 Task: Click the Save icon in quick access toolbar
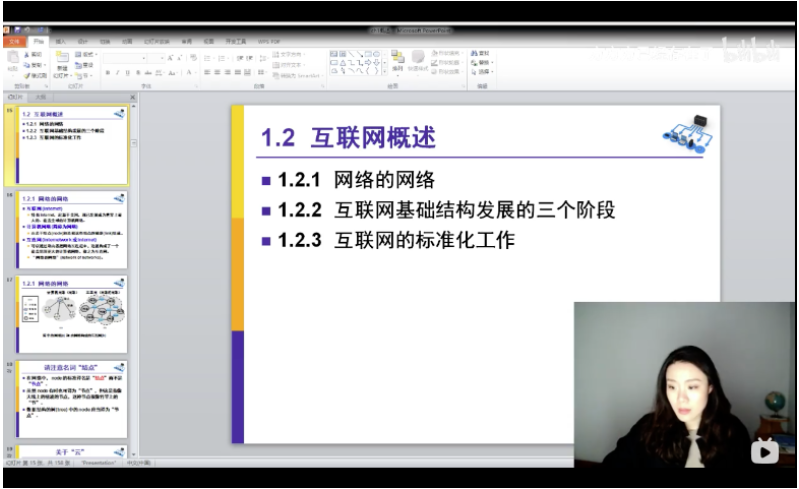pyautogui.click(x=17, y=30)
